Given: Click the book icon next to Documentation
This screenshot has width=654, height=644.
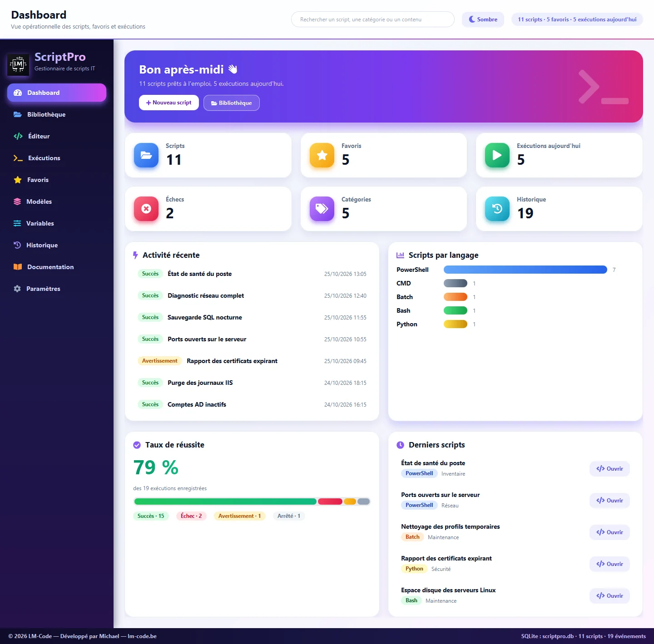Looking at the screenshot, I should click(x=18, y=267).
